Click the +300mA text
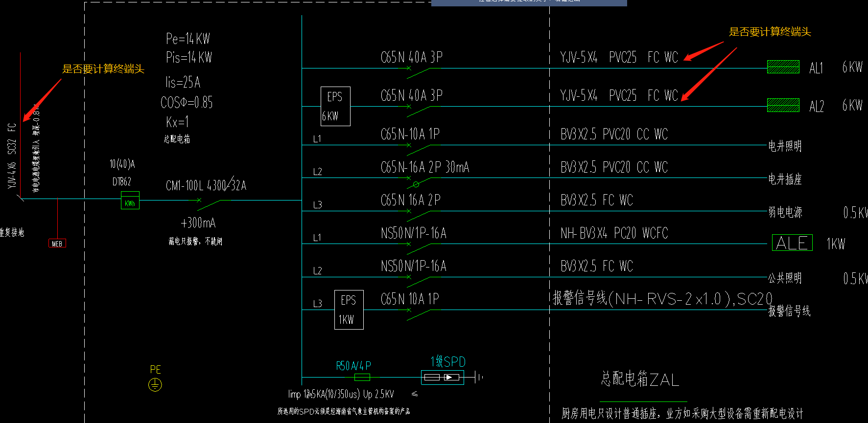This screenshot has width=868, height=423. 198,223
